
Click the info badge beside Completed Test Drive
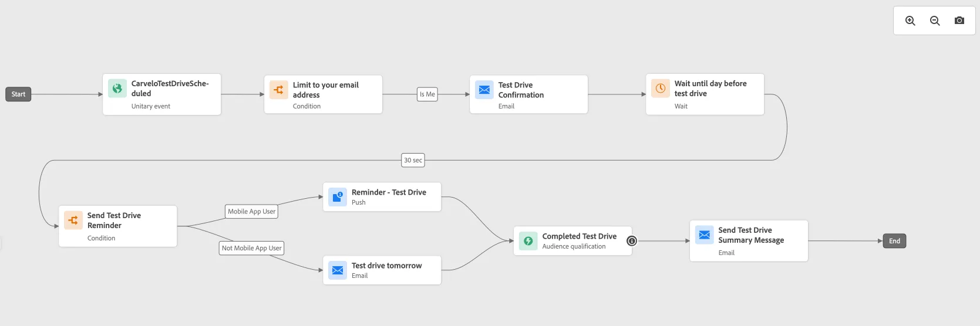pos(632,241)
